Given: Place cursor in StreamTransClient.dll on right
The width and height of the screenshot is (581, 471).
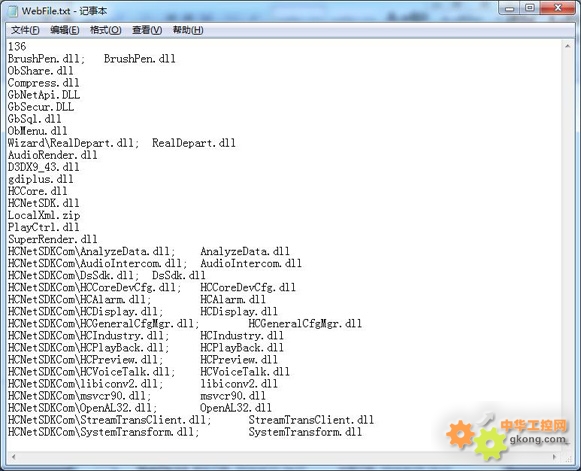Looking at the screenshot, I should click(311, 420).
